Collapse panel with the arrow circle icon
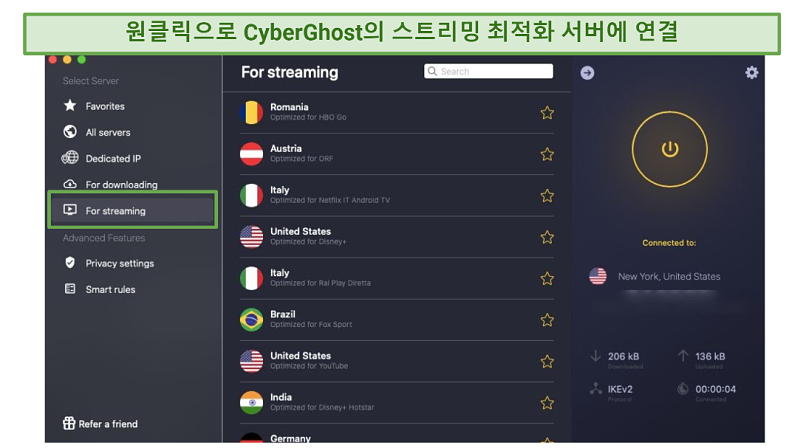Image resolution: width=806 pixels, height=448 pixels. point(587,73)
